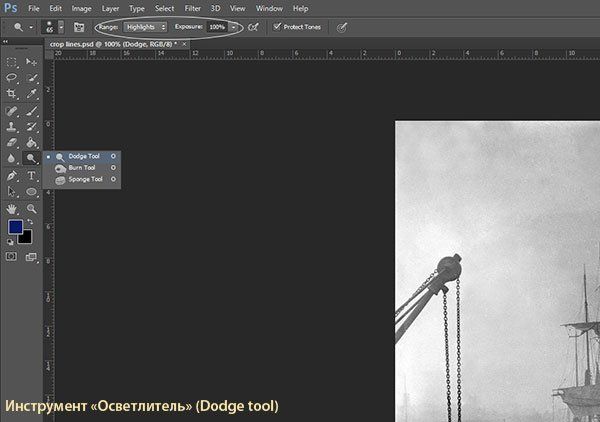Pick the Clone Stamp tool
Screen dimensions: 600x422
[11, 127]
